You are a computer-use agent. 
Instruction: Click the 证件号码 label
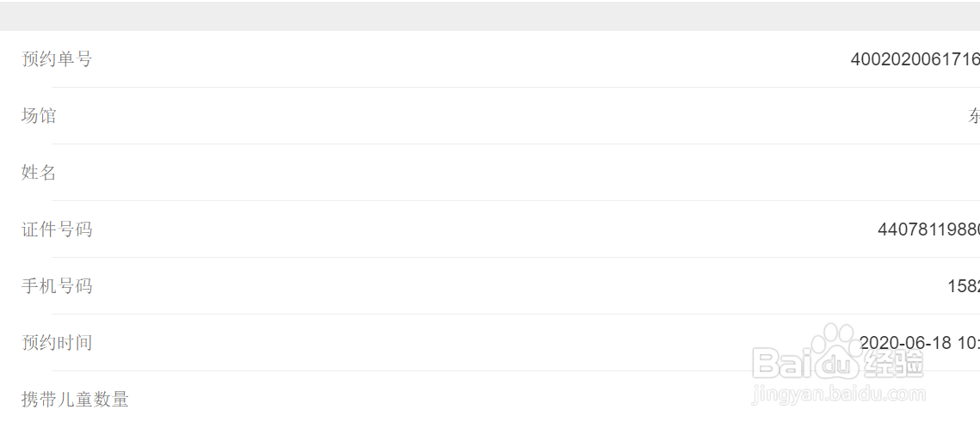(57, 229)
